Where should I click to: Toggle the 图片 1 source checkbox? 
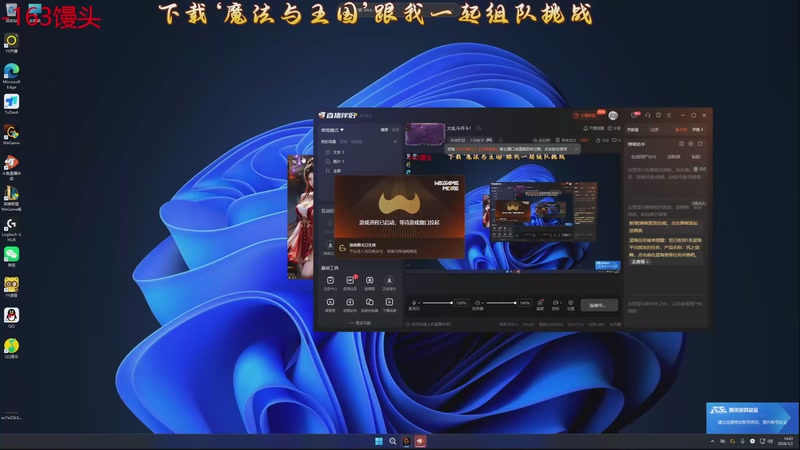point(328,161)
